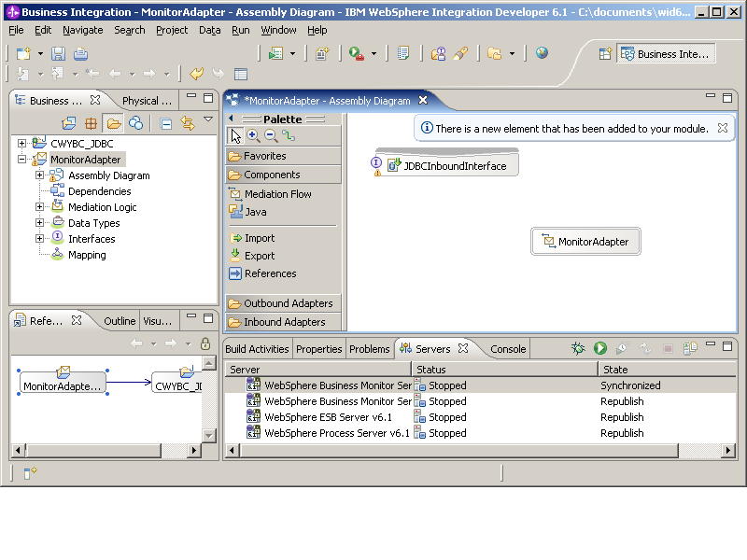Select the palette Selection arrow tool
This screenshot has width=747, height=560.
(236, 136)
